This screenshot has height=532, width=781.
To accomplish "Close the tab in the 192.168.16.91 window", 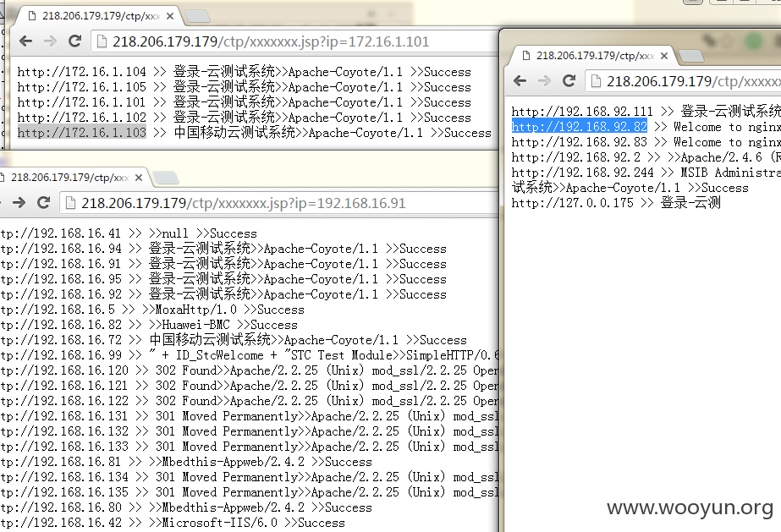I will pyautogui.click(x=139, y=178).
